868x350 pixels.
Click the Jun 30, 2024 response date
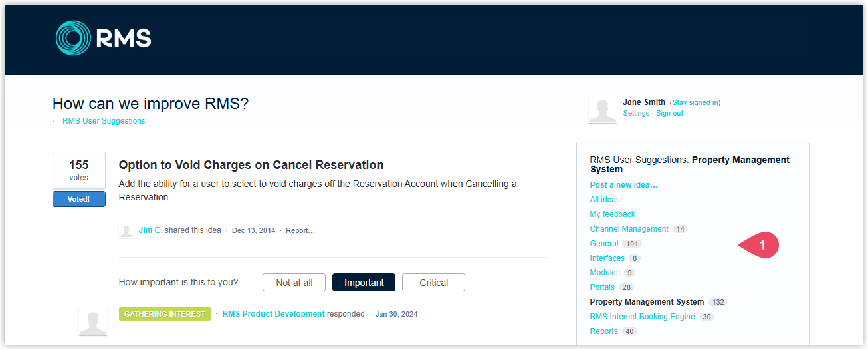(x=397, y=314)
